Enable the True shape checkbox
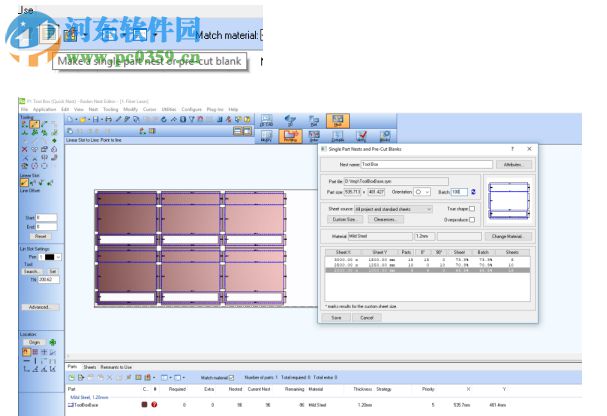Screen dimensions: 607x416 [x=472, y=209]
